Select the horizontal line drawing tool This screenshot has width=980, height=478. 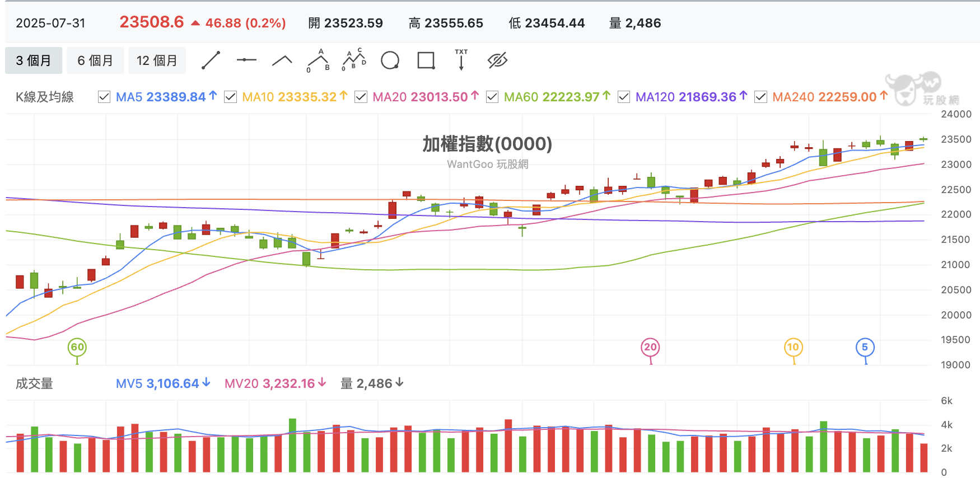246,60
